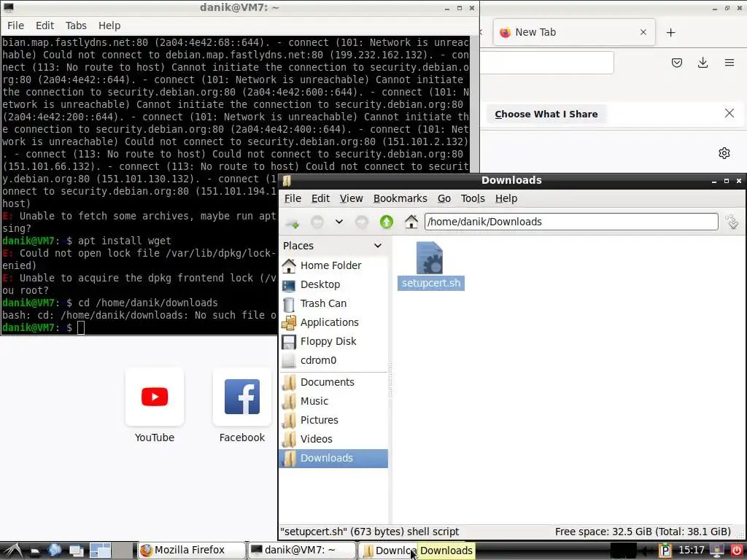Open Firefox downloads panel icon
Viewport: 747px width, 560px height.
(x=703, y=63)
